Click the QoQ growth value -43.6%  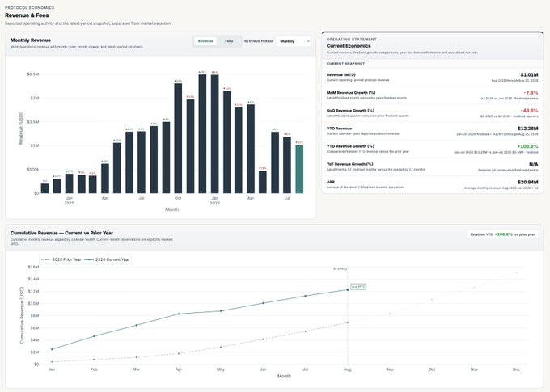click(529, 111)
